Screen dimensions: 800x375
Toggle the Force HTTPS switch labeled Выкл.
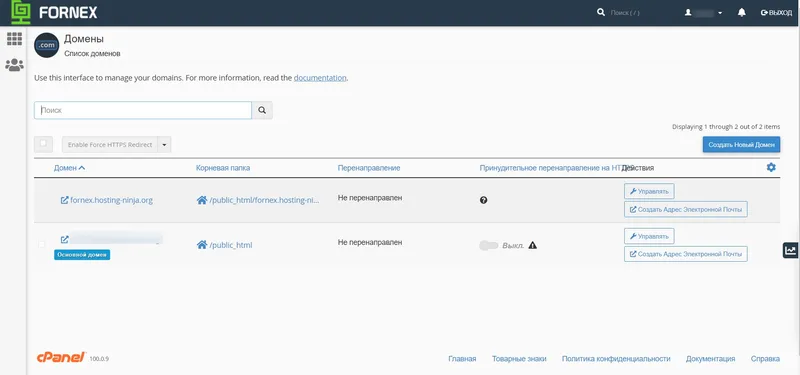[x=488, y=245]
